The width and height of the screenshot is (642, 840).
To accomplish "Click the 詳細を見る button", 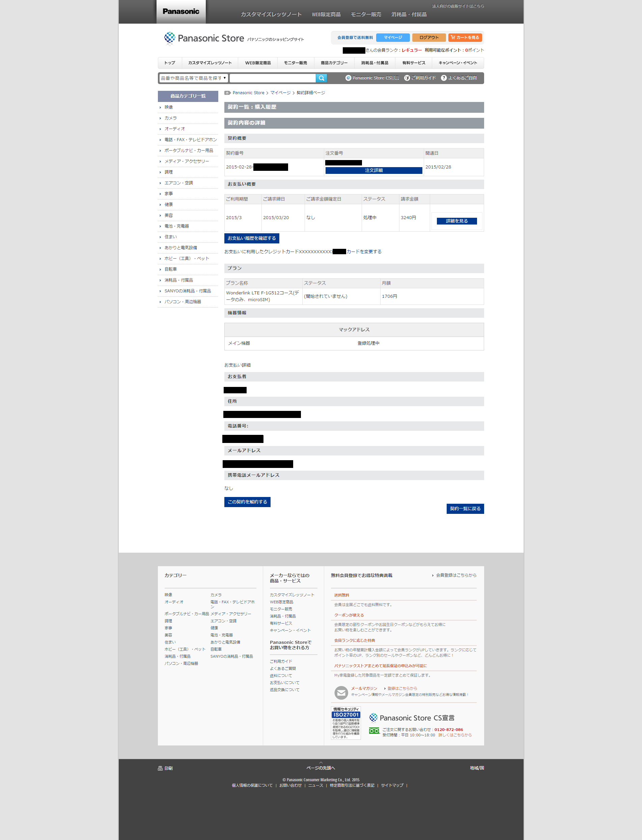I will (457, 221).
